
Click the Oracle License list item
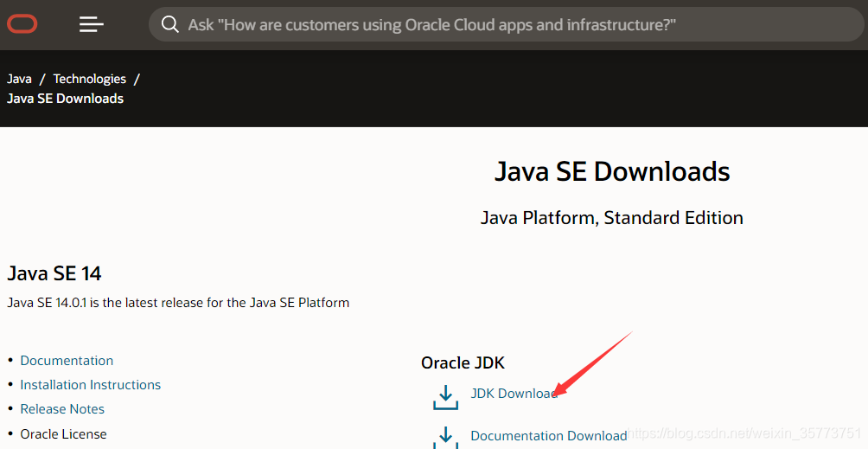64,434
